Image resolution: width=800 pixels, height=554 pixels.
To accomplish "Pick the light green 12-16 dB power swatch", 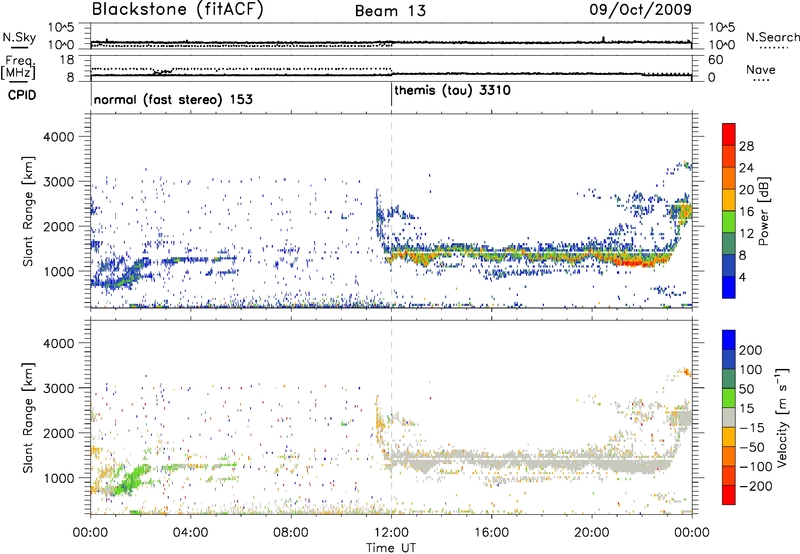I will click(729, 222).
